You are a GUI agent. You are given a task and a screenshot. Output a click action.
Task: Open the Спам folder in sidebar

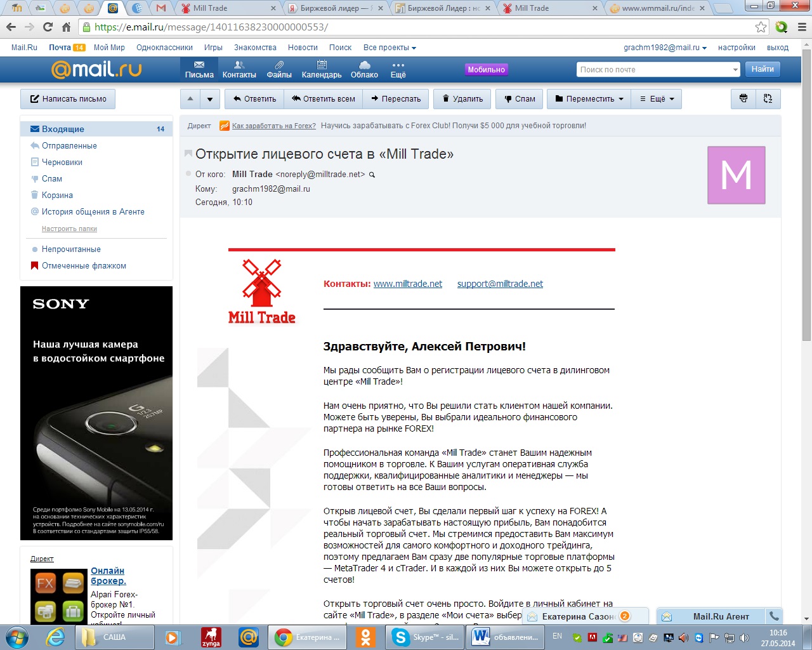pyautogui.click(x=52, y=178)
